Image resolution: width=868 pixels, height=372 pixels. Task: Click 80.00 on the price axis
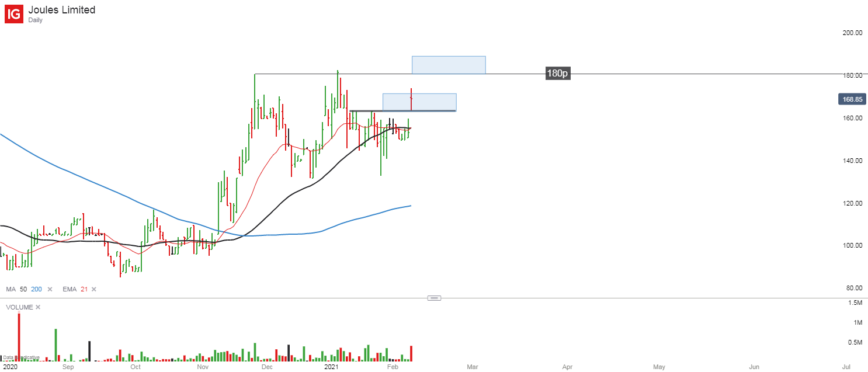(x=854, y=288)
